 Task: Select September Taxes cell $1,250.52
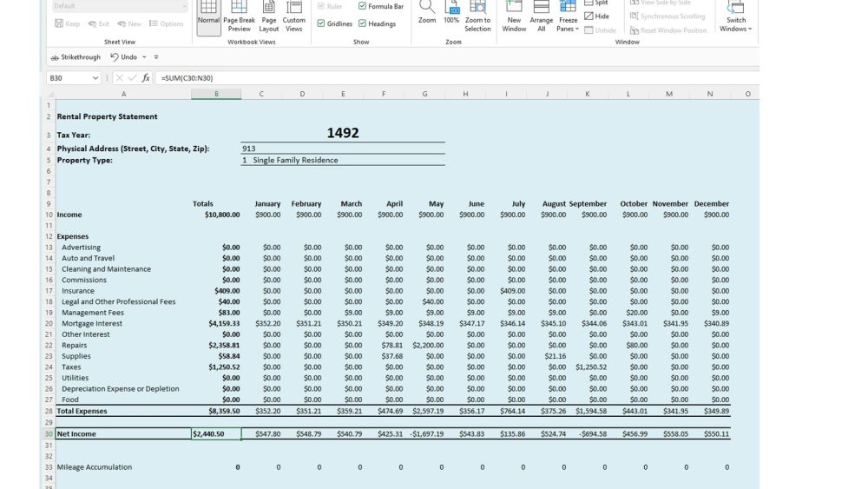[588, 367]
